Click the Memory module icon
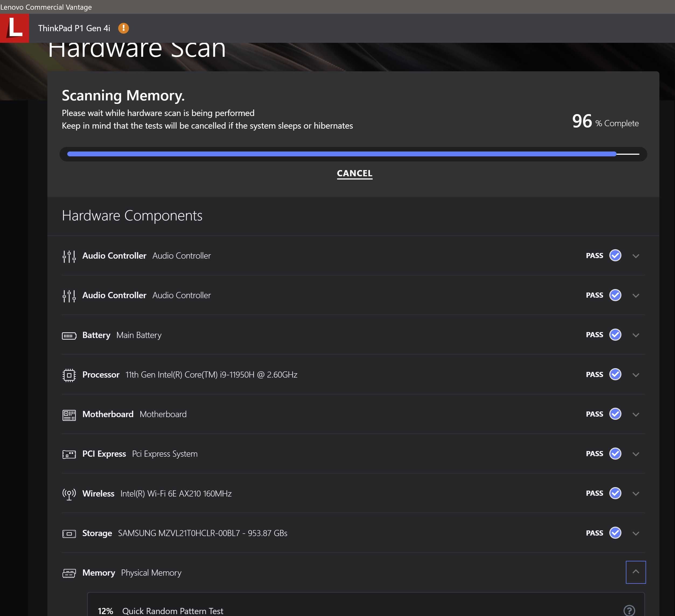Viewport: 675px width, 616px height. click(69, 573)
